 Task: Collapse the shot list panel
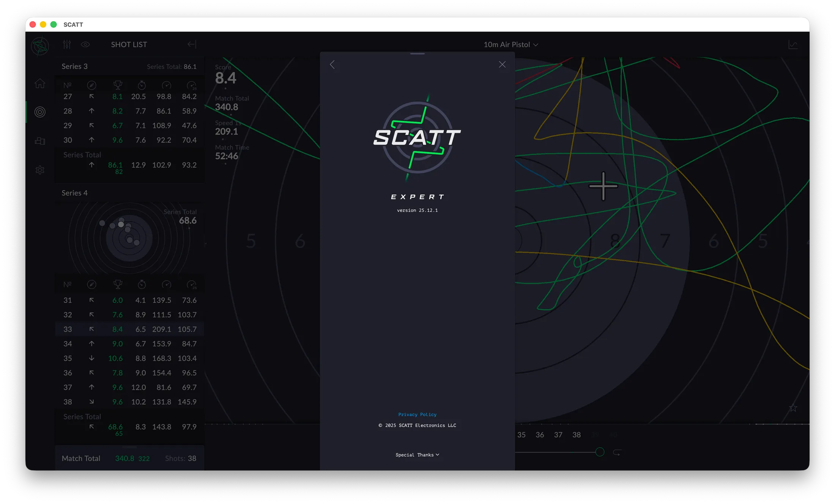(x=192, y=44)
